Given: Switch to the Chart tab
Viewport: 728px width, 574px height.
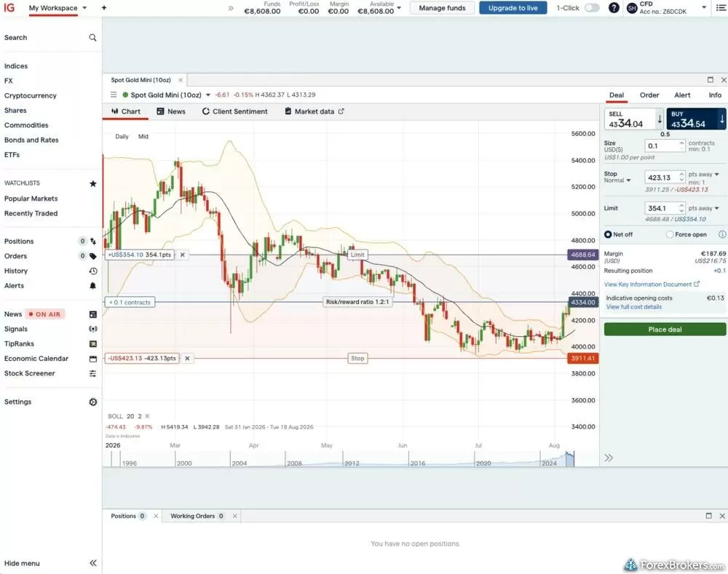Looking at the screenshot, I should (126, 111).
